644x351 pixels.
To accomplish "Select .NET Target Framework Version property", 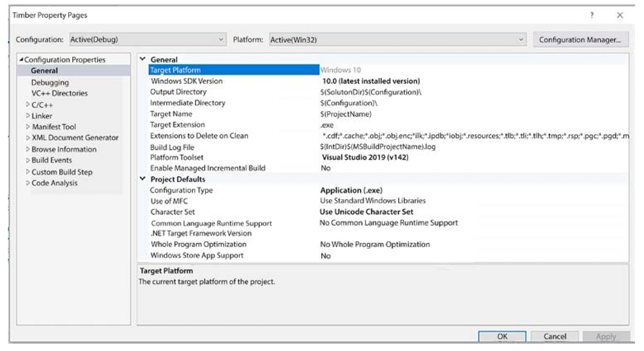I will 201,233.
